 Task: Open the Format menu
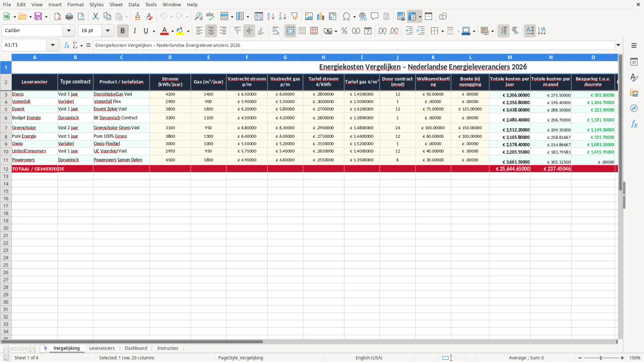click(x=75, y=4)
